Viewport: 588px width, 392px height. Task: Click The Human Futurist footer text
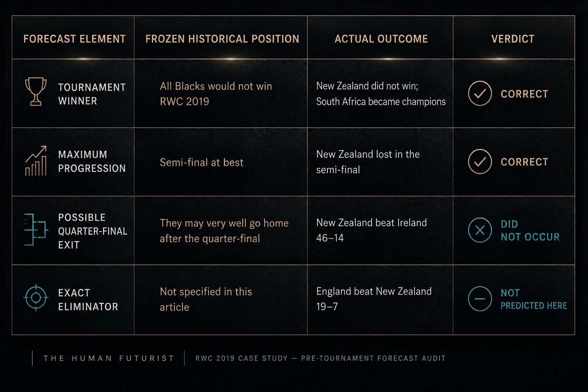[x=109, y=358]
